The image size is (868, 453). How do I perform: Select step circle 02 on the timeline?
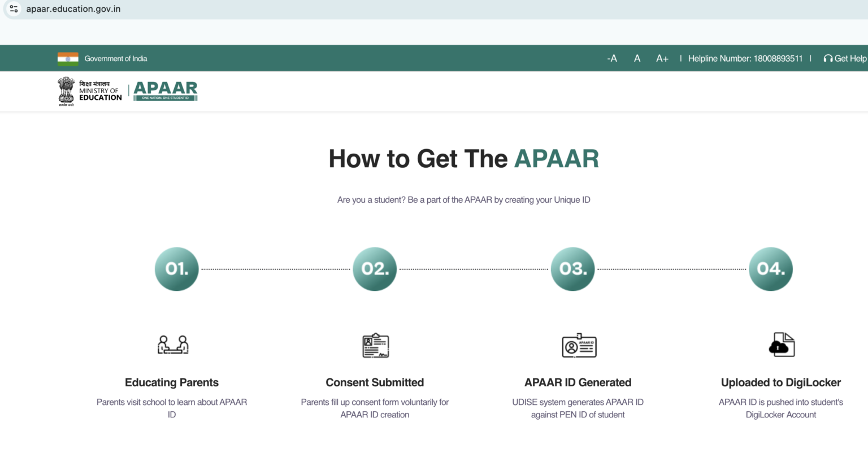click(375, 269)
